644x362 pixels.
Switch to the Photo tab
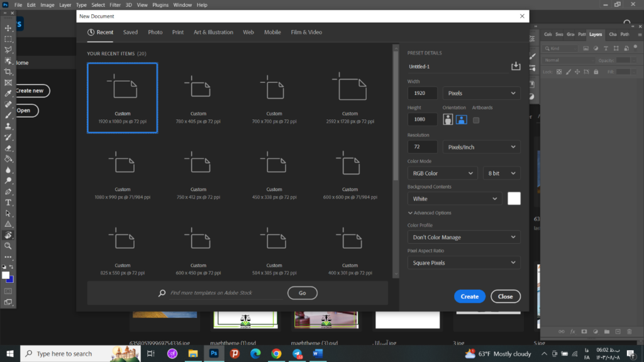click(x=155, y=32)
